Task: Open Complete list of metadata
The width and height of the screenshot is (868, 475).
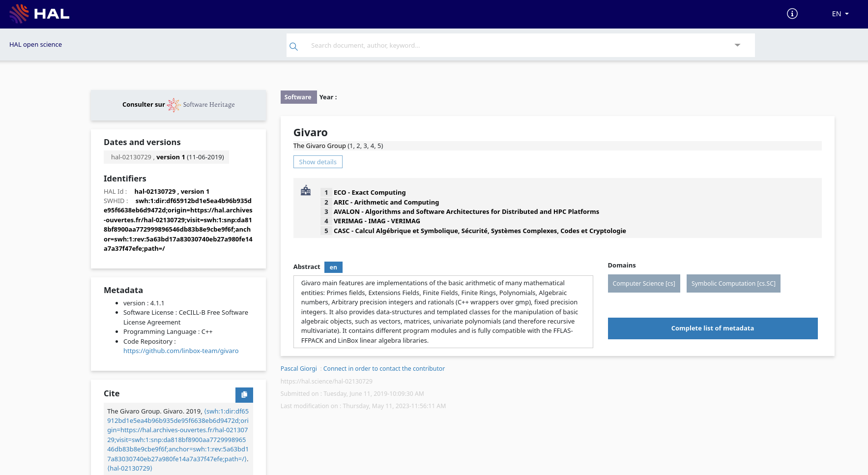Action: [712, 328]
